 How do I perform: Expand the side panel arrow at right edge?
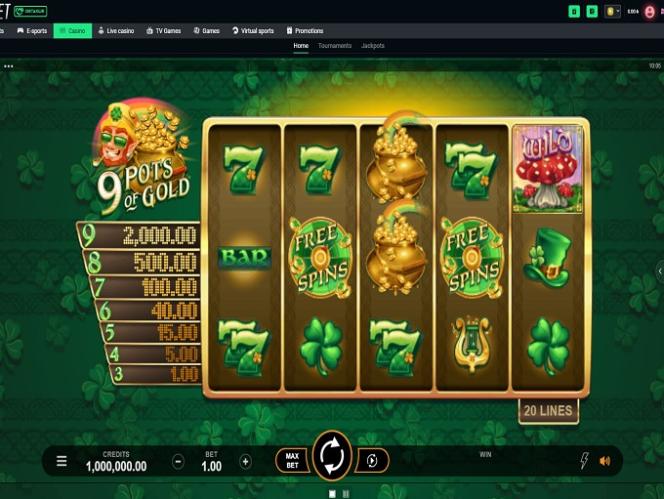click(660, 272)
